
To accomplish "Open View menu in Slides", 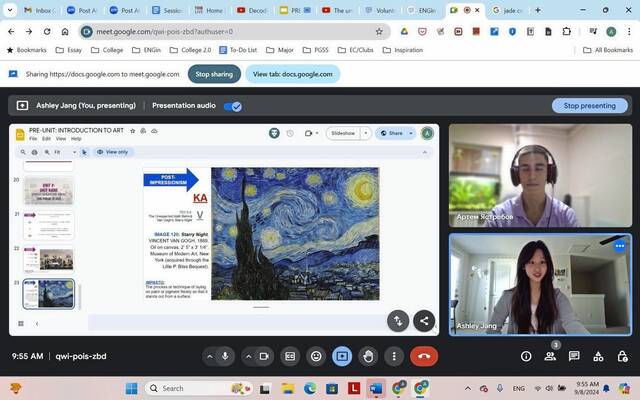I will coord(61,139).
